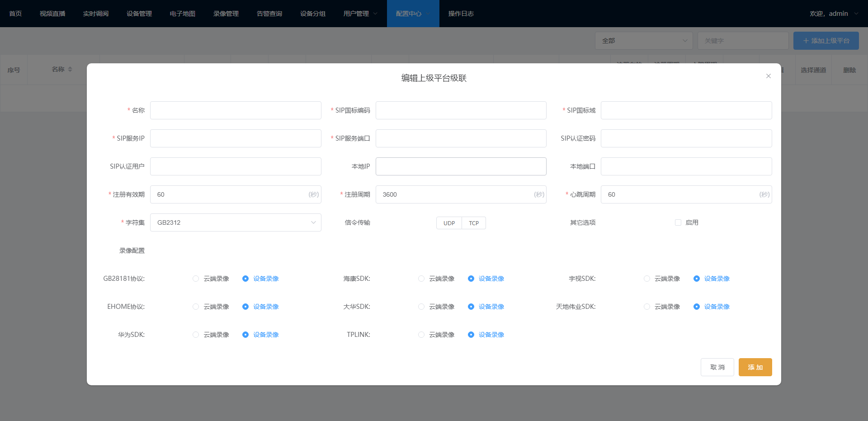The image size is (868, 421).
Task: Focus the 名称 input field
Action: click(x=236, y=110)
